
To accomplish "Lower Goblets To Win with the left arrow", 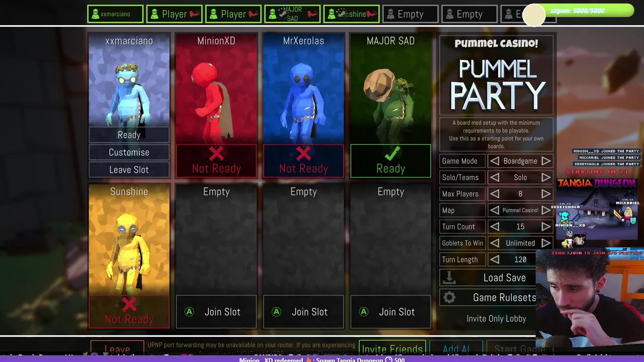I will pyautogui.click(x=495, y=243).
